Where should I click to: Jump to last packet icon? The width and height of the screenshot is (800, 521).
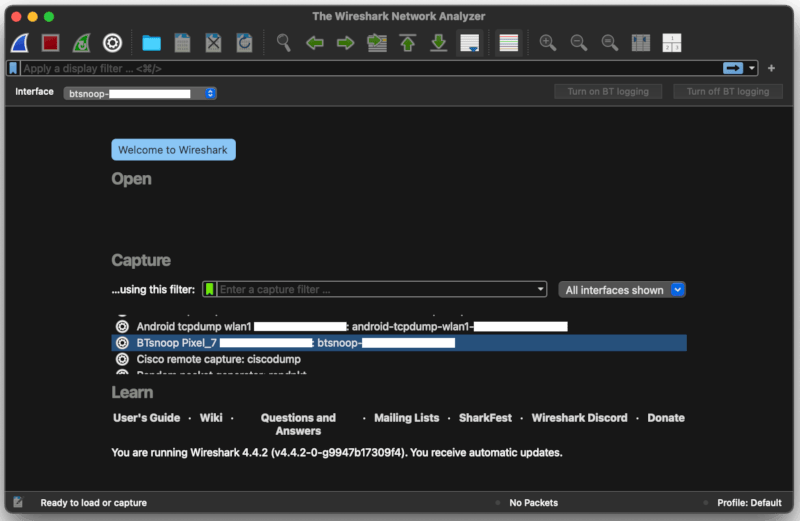pos(439,43)
